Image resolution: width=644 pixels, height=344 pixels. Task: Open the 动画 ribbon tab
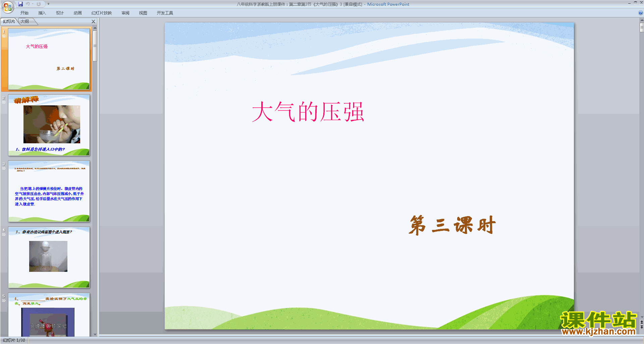coord(78,13)
